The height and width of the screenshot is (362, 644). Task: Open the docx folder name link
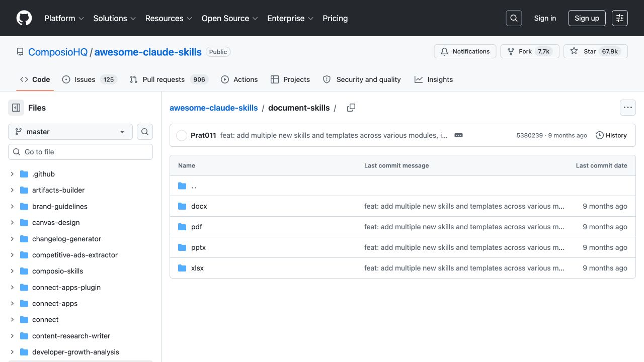(199, 206)
